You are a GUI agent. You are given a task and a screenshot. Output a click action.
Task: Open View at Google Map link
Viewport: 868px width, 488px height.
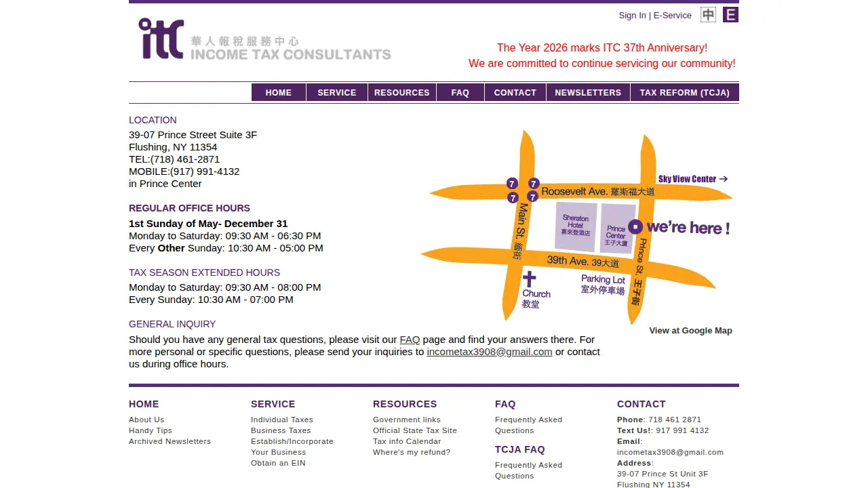pos(690,331)
